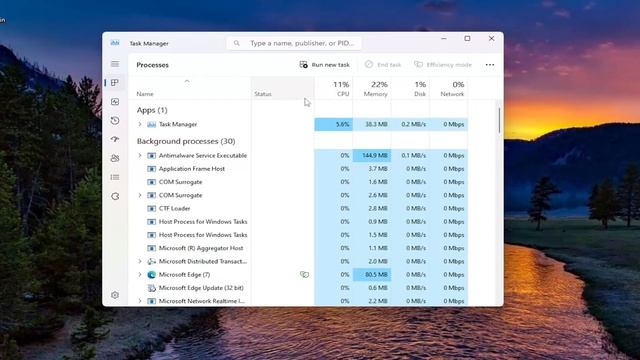Open Task Manager settings gear

[x=115, y=295]
